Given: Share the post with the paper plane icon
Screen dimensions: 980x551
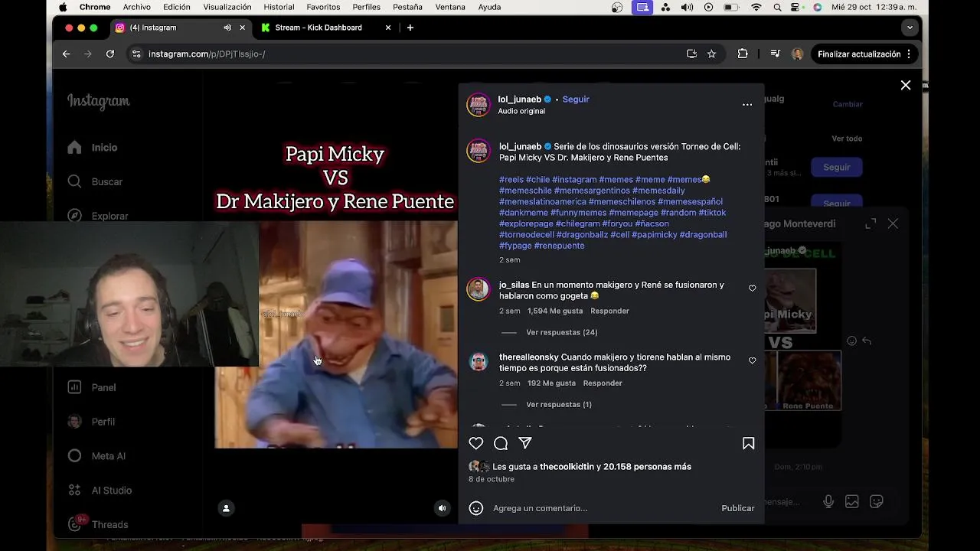Looking at the screenshot, I should coord(525,443).
